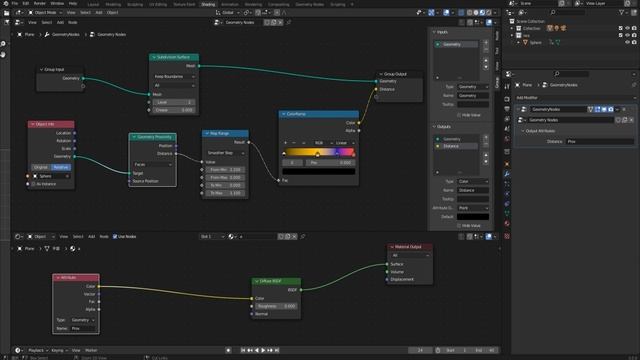Toggle Collection exclude checkbox in outliner
This screenshot has height=360, width=640.
(x=620, y=28)
